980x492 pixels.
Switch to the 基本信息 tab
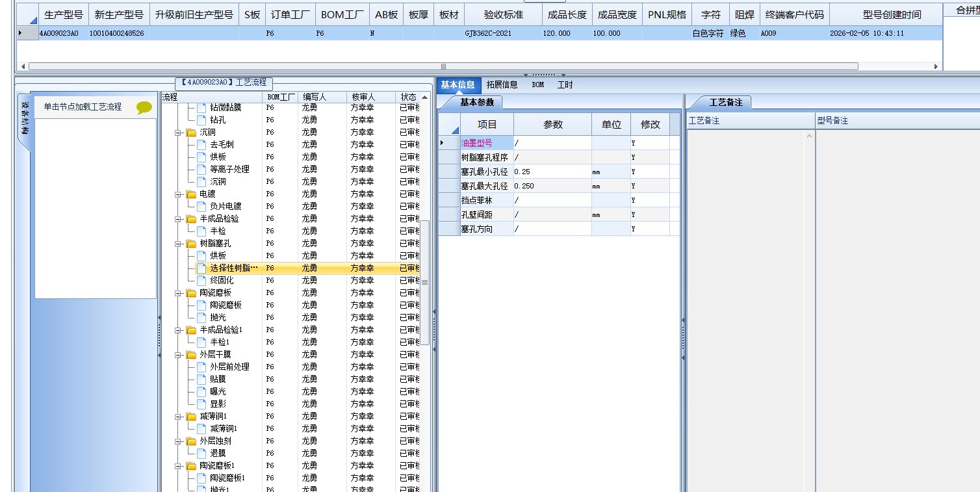click(x=458, y=84)
